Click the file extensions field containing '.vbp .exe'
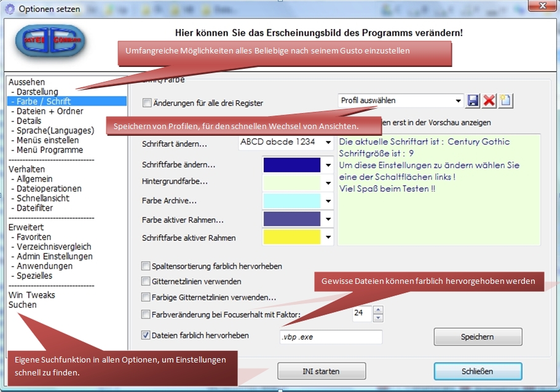Image resolution: width=560 pixels, height=392 pixels. (330, 337)
